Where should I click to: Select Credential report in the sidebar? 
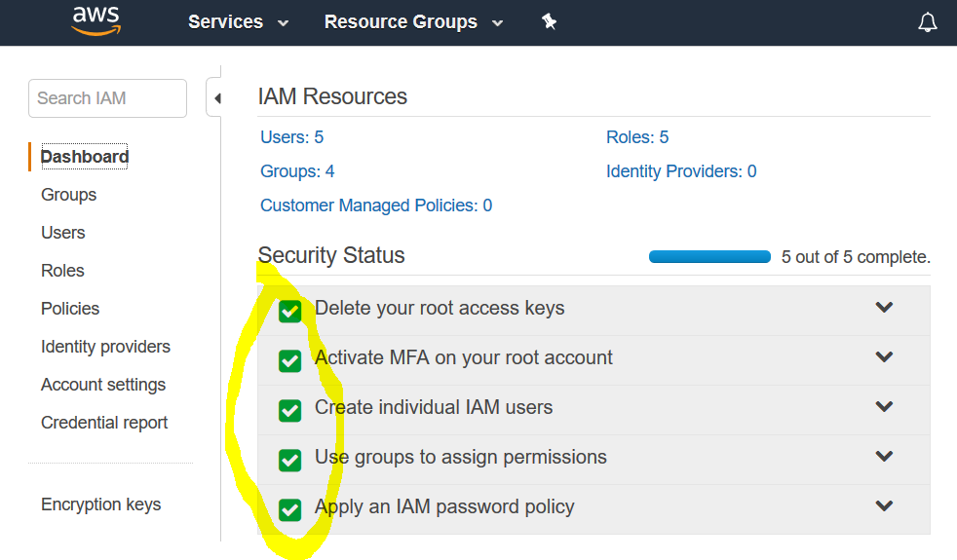click(x=104, y=423)
